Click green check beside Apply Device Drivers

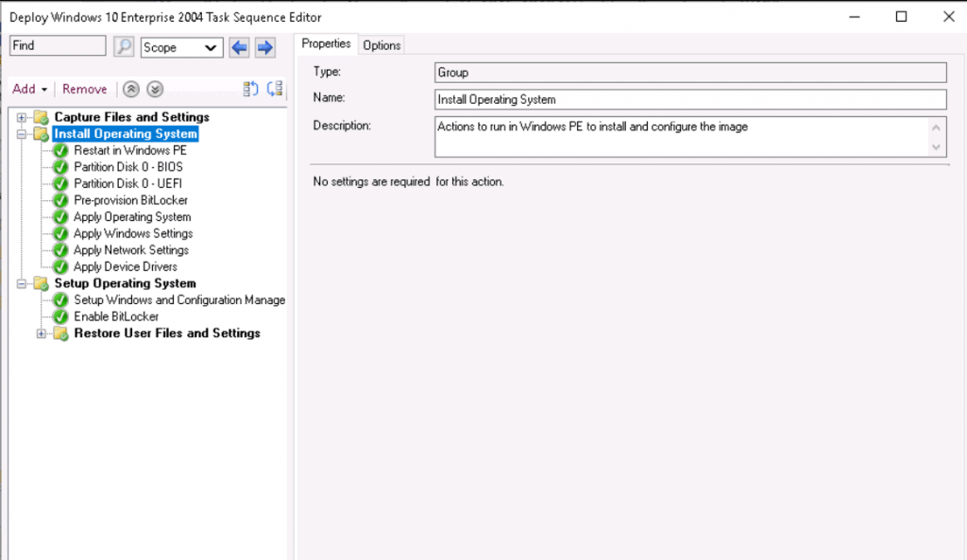pos(60,267)
